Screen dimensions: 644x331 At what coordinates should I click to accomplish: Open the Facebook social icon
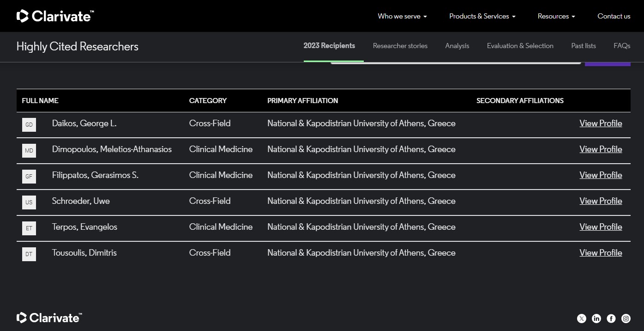(x=611, y=318)
